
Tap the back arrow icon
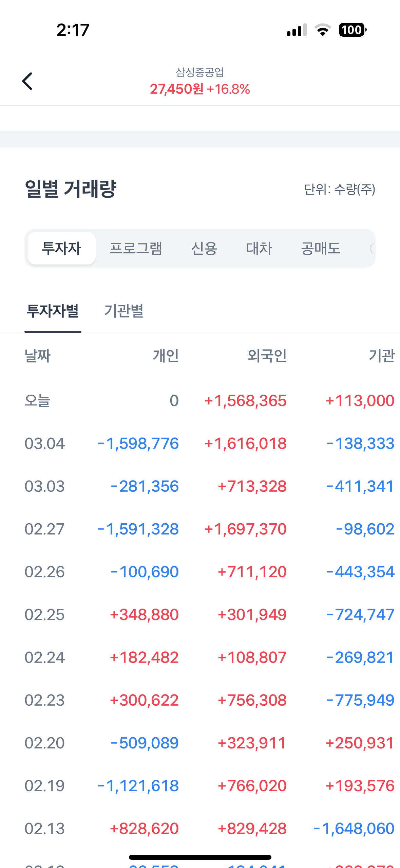tap(27, 81)
